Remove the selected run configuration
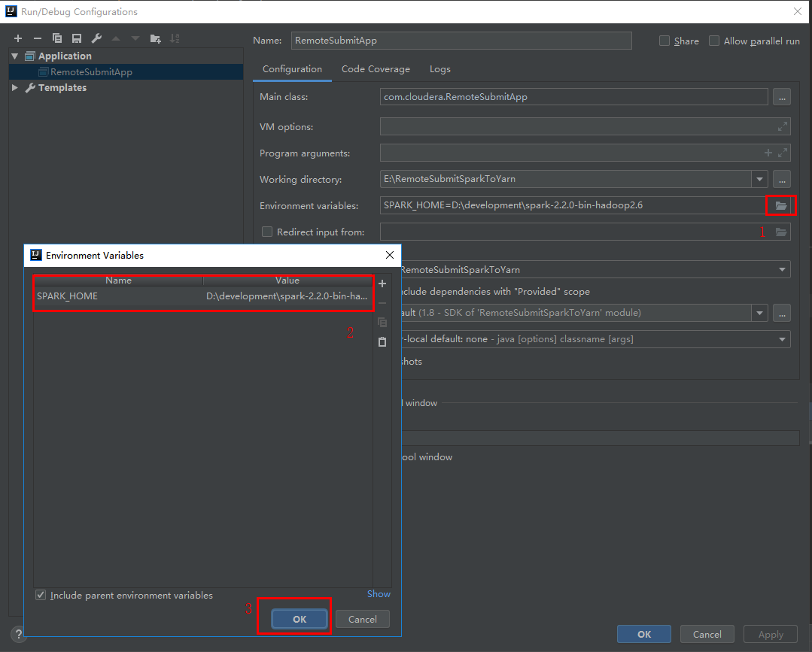The height and width of the screenshot is (652, 812). tap(37, 38)
